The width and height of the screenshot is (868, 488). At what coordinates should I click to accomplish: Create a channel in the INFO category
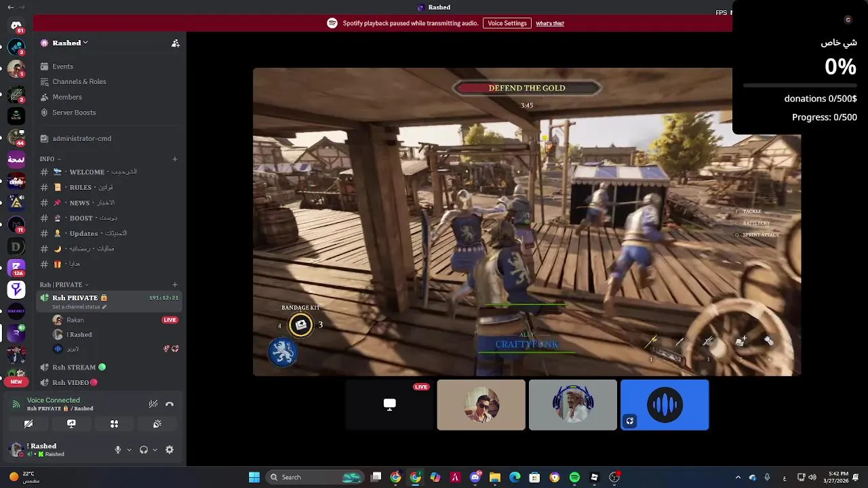[x=175, y=159]
